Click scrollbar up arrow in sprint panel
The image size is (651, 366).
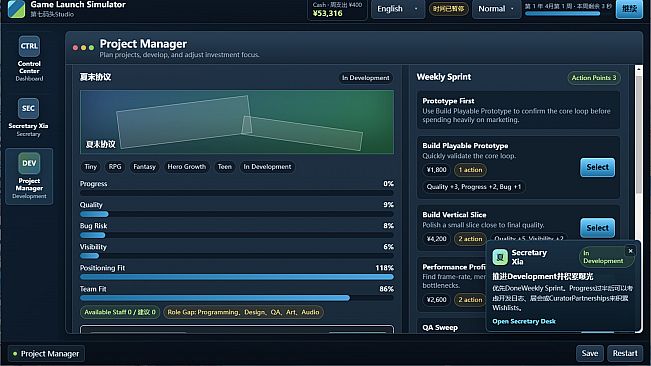click(639, 69)
